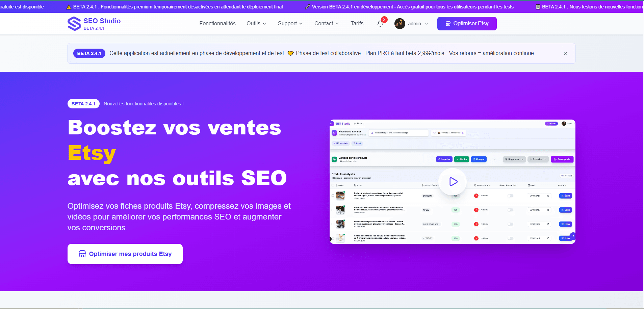Enable the Mis à jour Etsy toggle on first product
The image size is (644, 309).
tap(510, 196)
